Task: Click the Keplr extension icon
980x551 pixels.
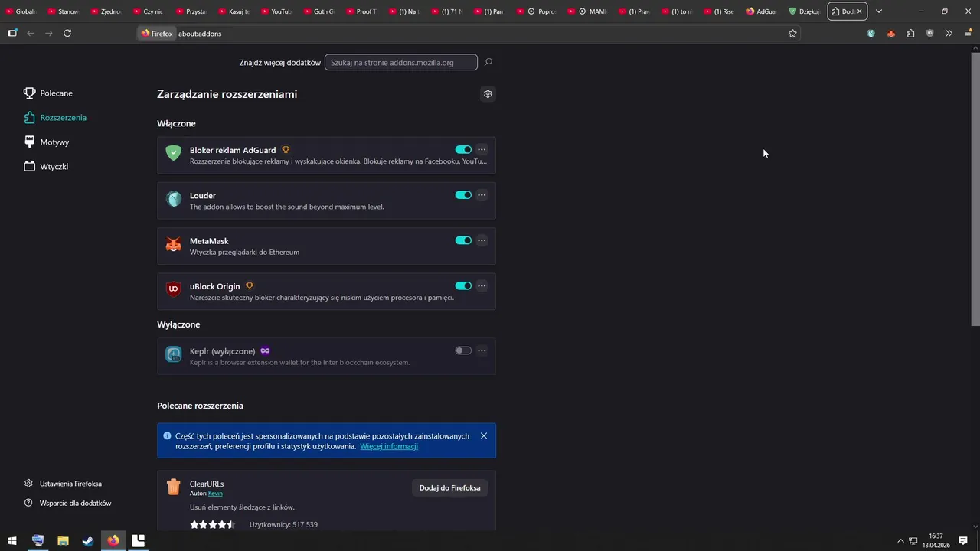Action: click(174, 354)
